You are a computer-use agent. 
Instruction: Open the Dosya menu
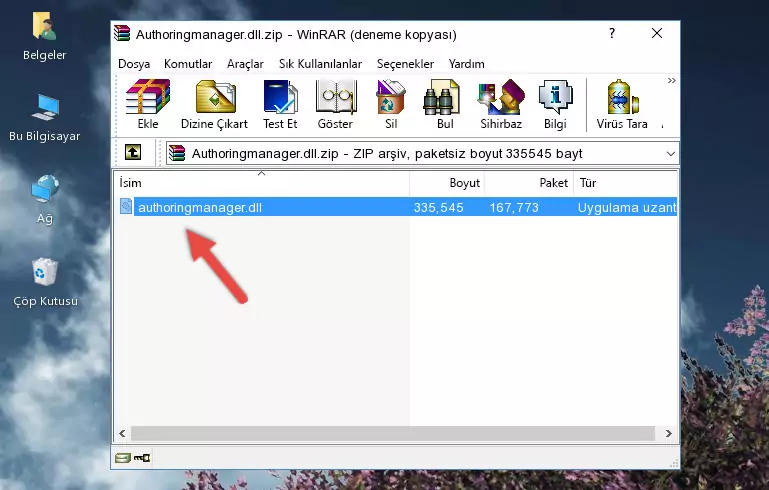[134, 64]
